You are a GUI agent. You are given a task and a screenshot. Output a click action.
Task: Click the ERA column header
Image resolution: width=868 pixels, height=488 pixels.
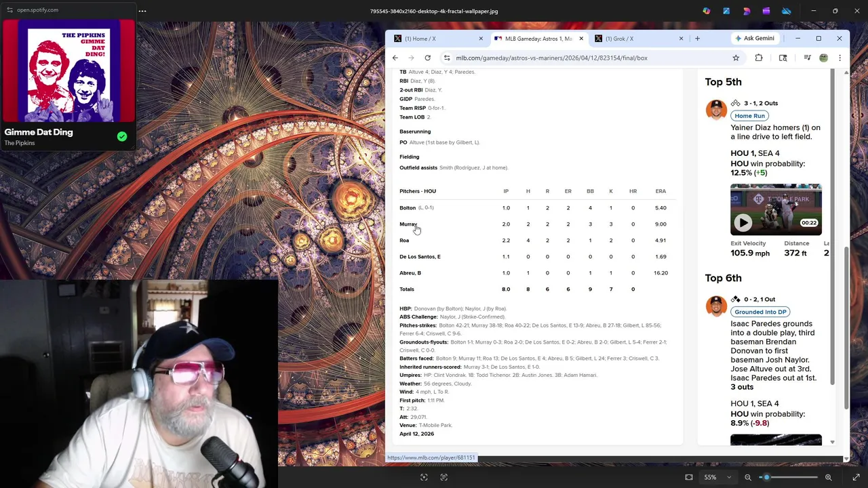[x=660, y=191]
